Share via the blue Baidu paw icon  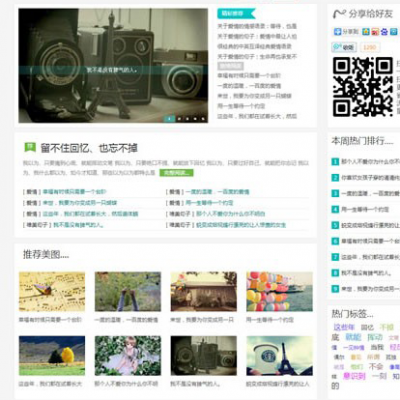[385, 32]
